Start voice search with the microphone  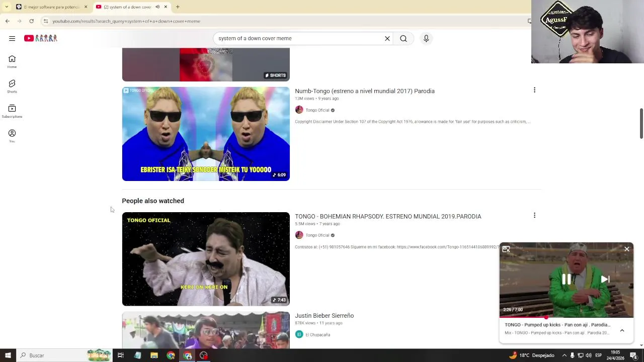426,38
